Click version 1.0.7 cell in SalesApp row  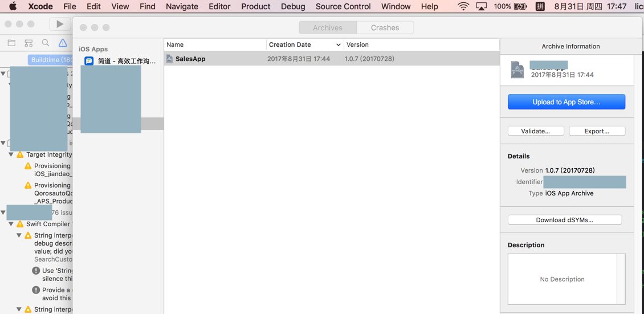pyautogui.click(x=370, y=59)
